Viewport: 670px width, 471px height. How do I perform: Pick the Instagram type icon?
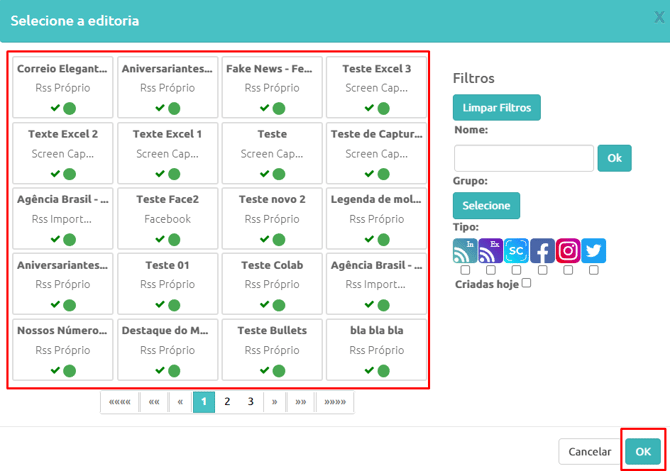tap(568, 250)
